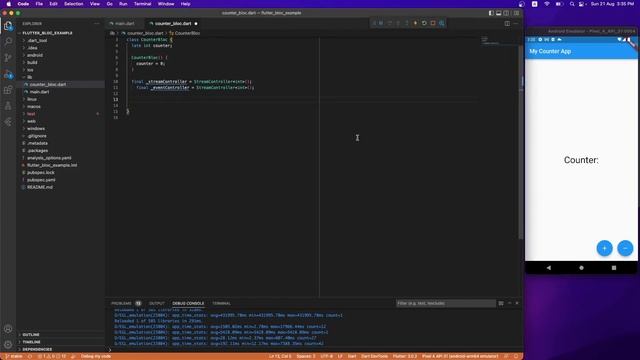This screenshot has width=640, height=360.
Task: Click the debug Restart icon
Action: [424, 23]
